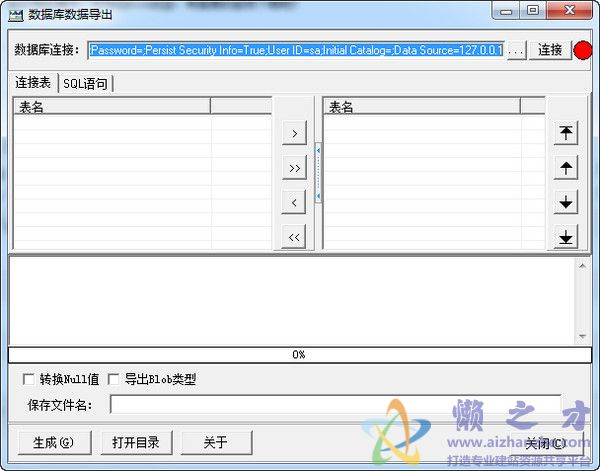Click the 关闭(C) button
The image size is (600, 471).
pos(546,443)
